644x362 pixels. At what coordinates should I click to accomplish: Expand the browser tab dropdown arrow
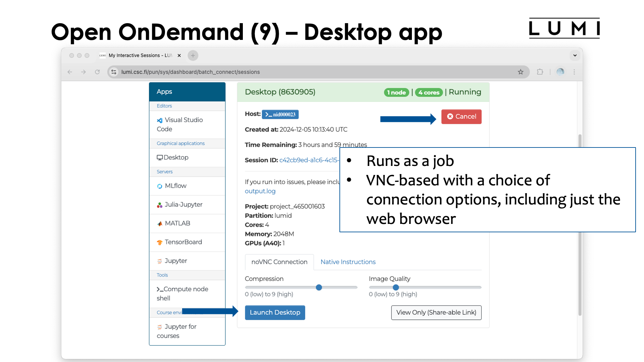pyautogui.click(x=575, y=55)
